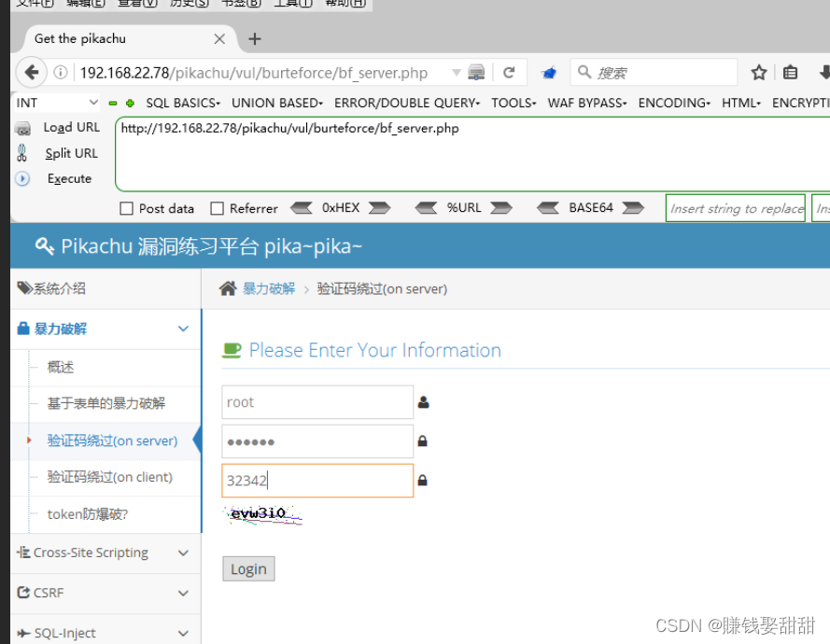Open 基于表单的暴力破解 sidebar item
The width and height of the screenshot is (830, 644).
[106, 404]
